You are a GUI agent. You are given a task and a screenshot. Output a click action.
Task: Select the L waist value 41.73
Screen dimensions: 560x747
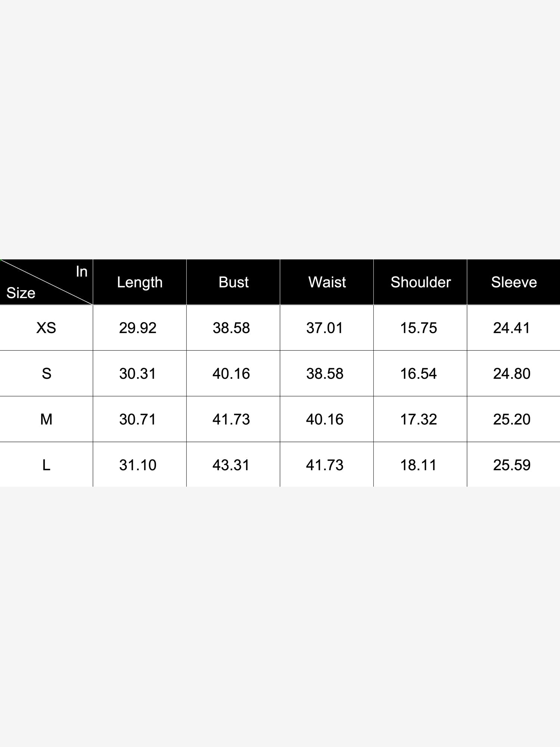[x=325, y=465]
